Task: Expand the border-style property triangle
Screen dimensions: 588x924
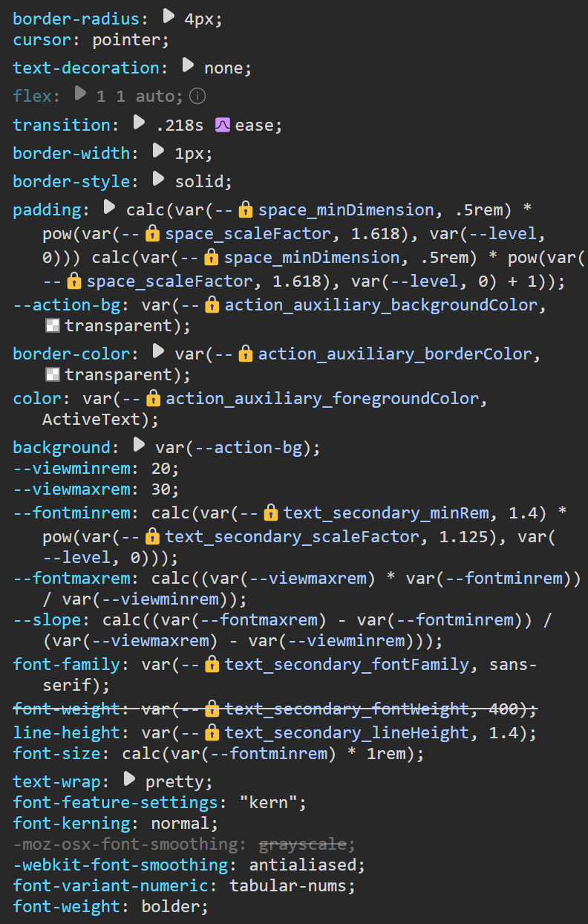Action: point(158,180)
